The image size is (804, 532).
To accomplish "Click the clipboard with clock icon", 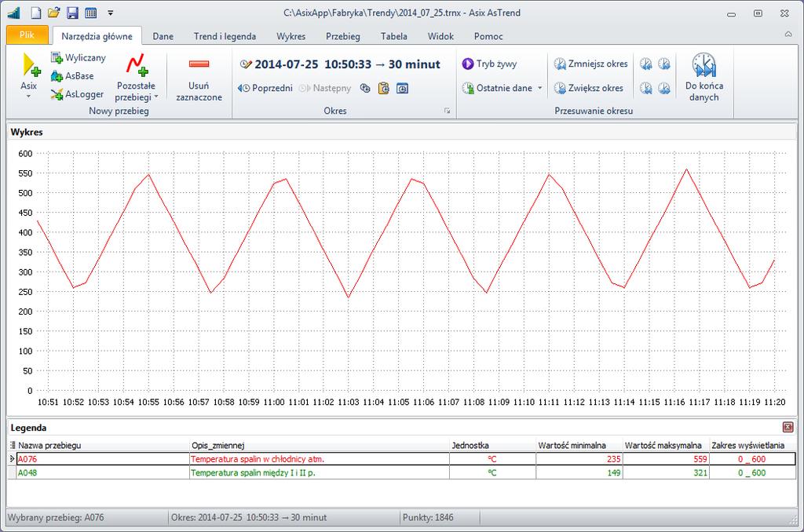I will coord(383,88).
